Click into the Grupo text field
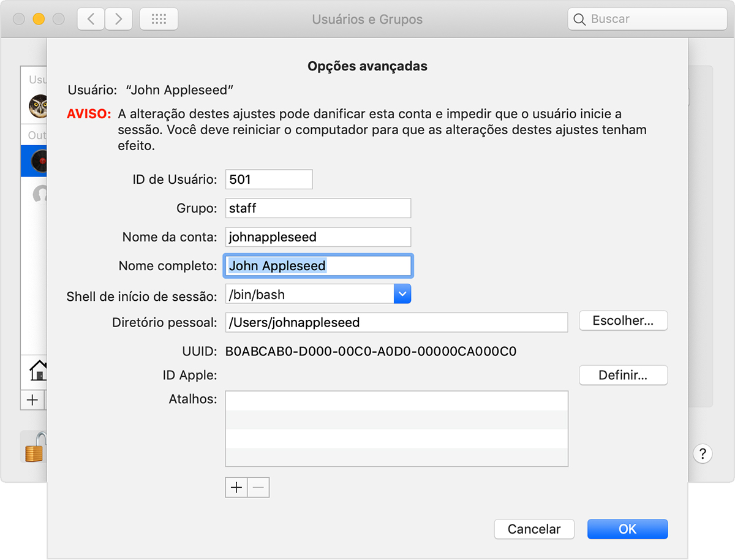The height and width of the screenshot is (560, 735). click(x=318, y=208)
